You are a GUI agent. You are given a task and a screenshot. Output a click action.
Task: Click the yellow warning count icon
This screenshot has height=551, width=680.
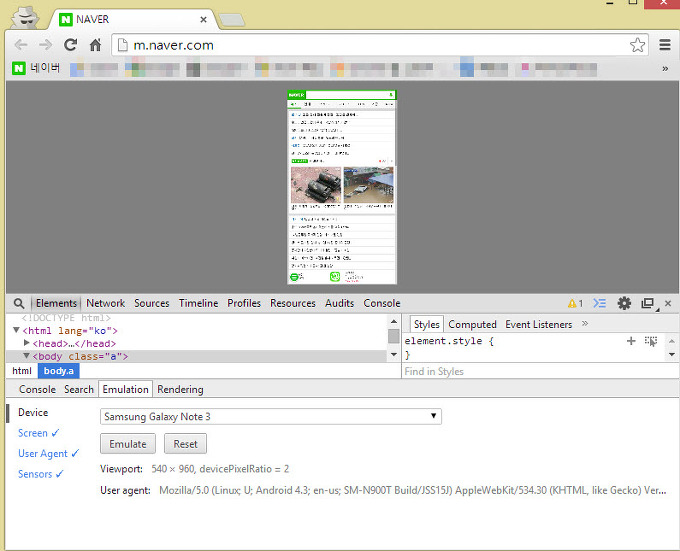[x=575, y=303]
